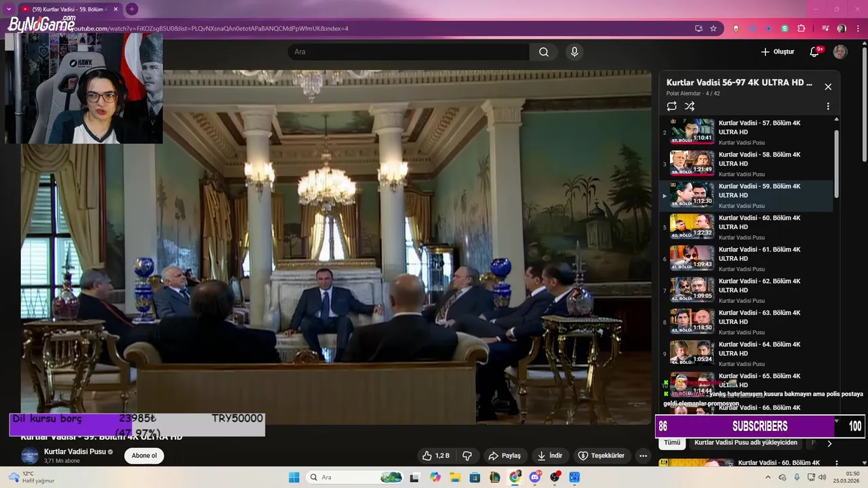Click the playlist panel scrollbar

836,163
